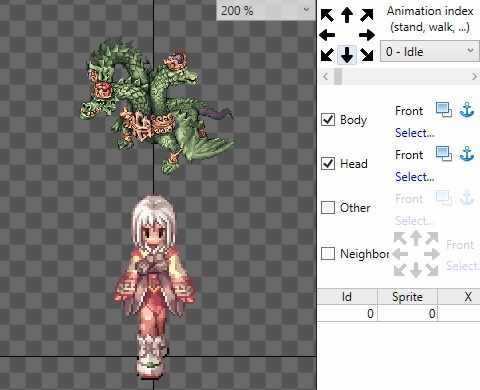
Task: Click the Head anchor icon
Action: (x=467, y=154)
